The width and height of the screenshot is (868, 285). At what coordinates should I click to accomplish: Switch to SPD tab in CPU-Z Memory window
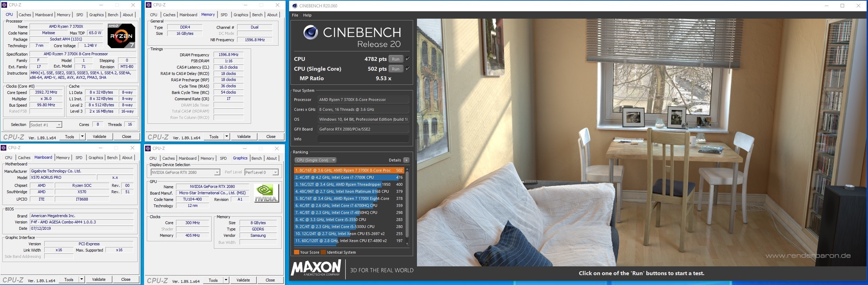(x=224, y=15)
